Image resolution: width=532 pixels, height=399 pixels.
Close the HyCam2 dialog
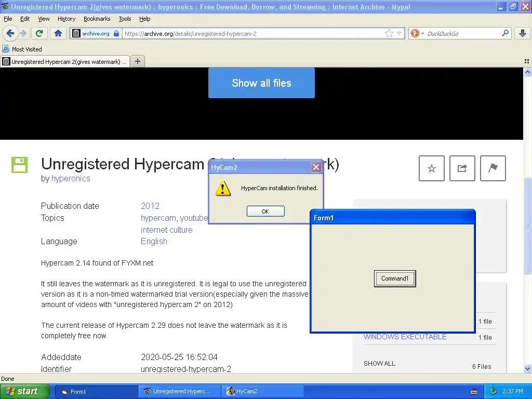[316, 167]
